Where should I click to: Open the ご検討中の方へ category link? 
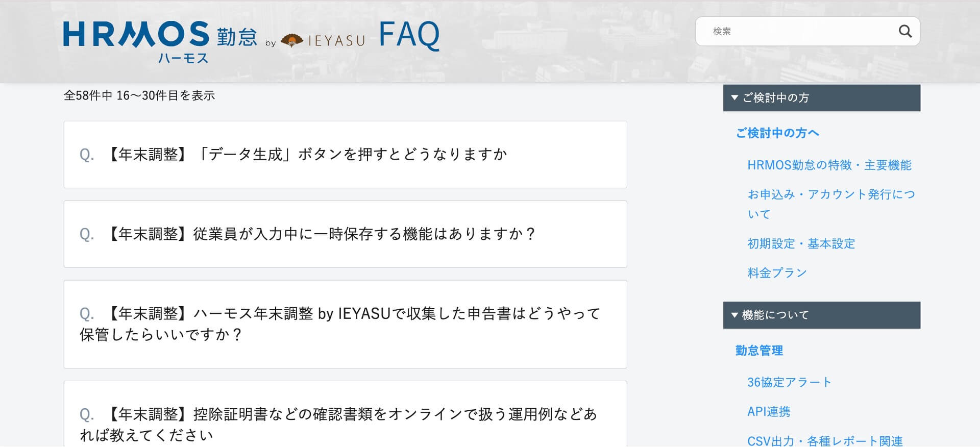tap(777, 133)
